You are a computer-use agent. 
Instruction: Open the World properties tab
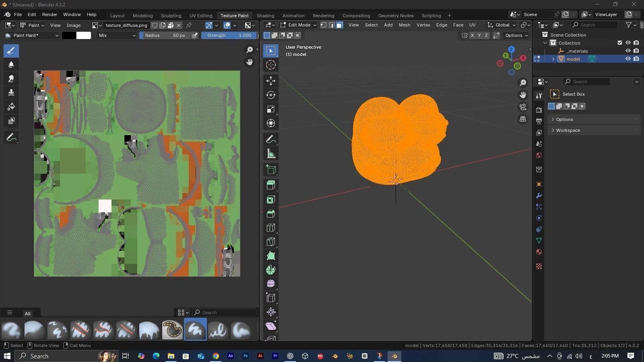click(539, 155)
